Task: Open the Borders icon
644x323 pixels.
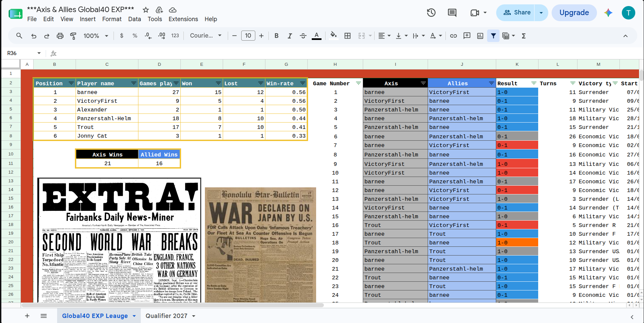Action: [x=348, y=36]
